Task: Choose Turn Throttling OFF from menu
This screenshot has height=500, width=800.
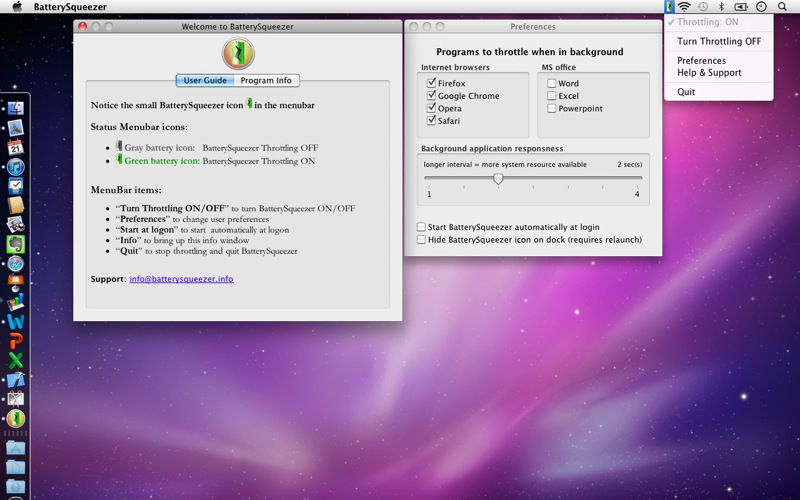Action: click(x=718, y=41)
